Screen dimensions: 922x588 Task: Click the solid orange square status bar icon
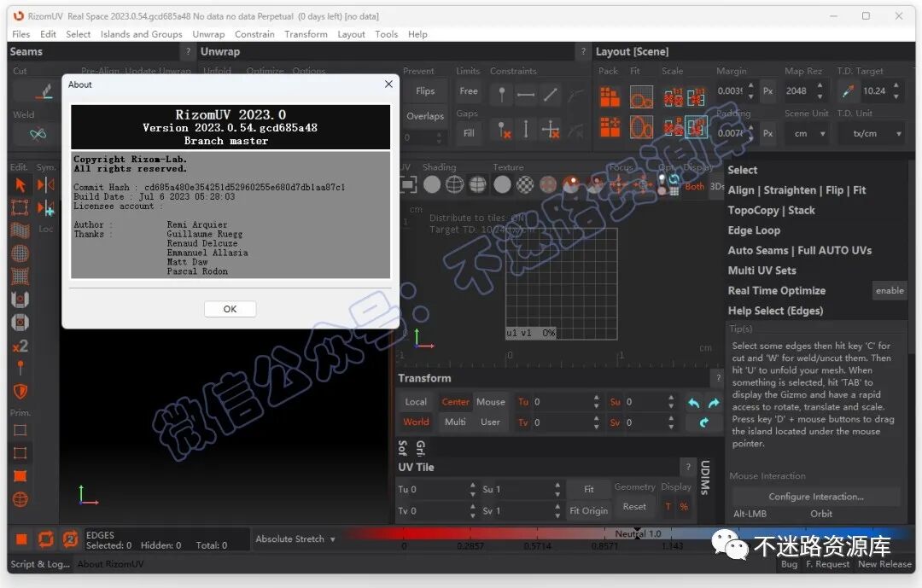point(21,539)
